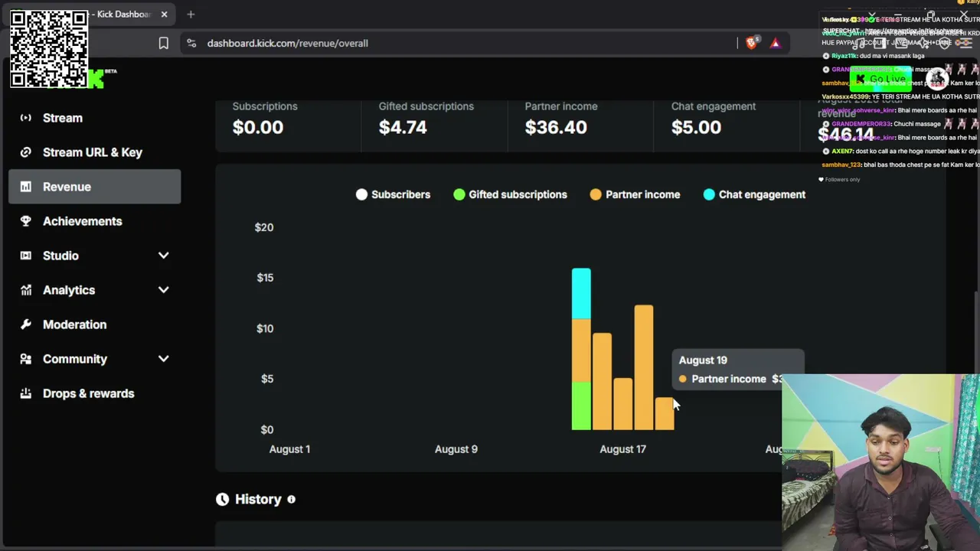Click the August 19 partner income bar
980x551 pixels.
tap(664, 413)
